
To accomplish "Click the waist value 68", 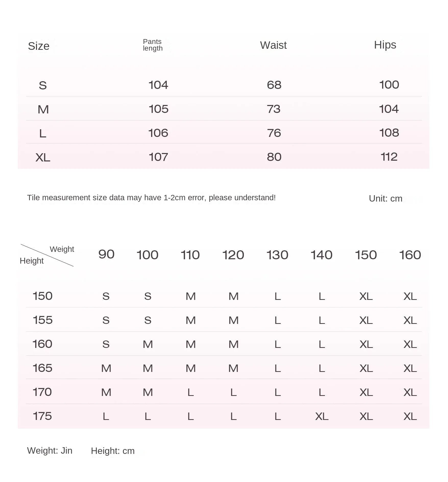I will tap(274, 85).
